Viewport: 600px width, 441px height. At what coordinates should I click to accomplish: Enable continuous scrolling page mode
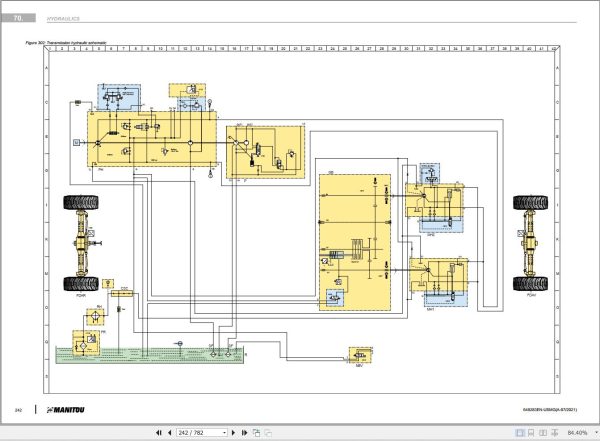(531, 433)
